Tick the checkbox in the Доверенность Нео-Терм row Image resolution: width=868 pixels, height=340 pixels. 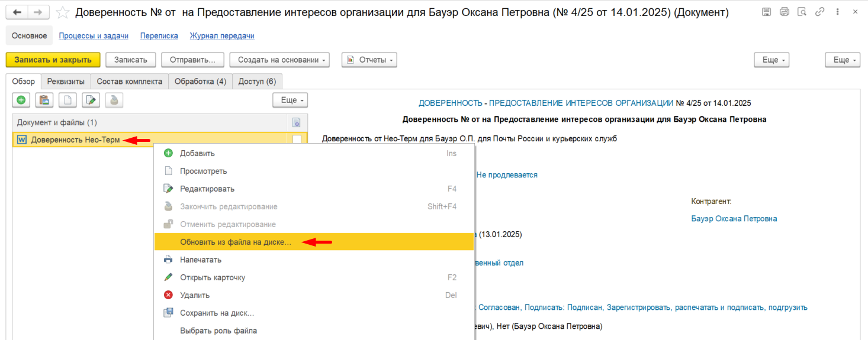(x=297, y=140)
